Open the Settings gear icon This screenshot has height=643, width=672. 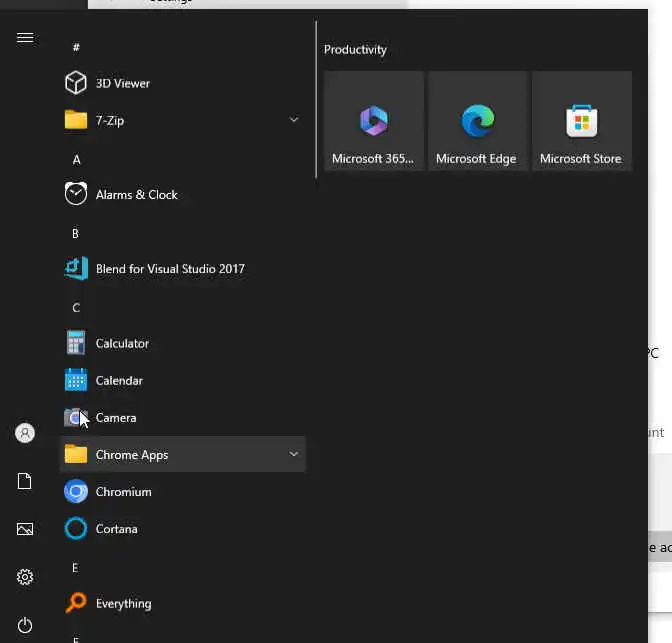click(x=25, y=577)
